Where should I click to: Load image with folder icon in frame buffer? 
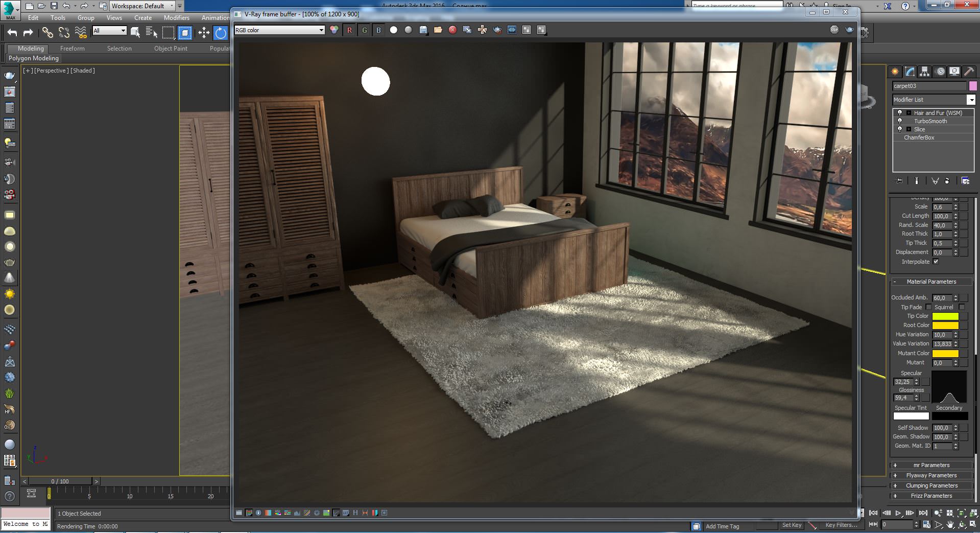tap(438, 30)
